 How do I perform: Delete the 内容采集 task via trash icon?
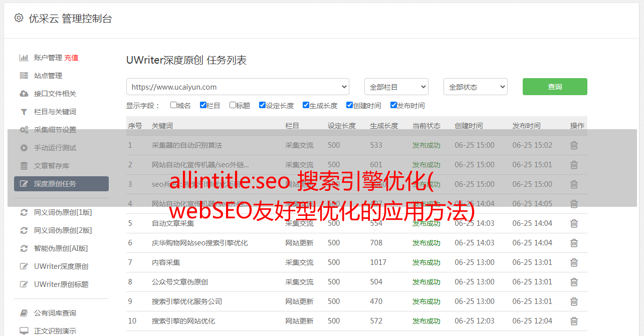coord(574,262)
